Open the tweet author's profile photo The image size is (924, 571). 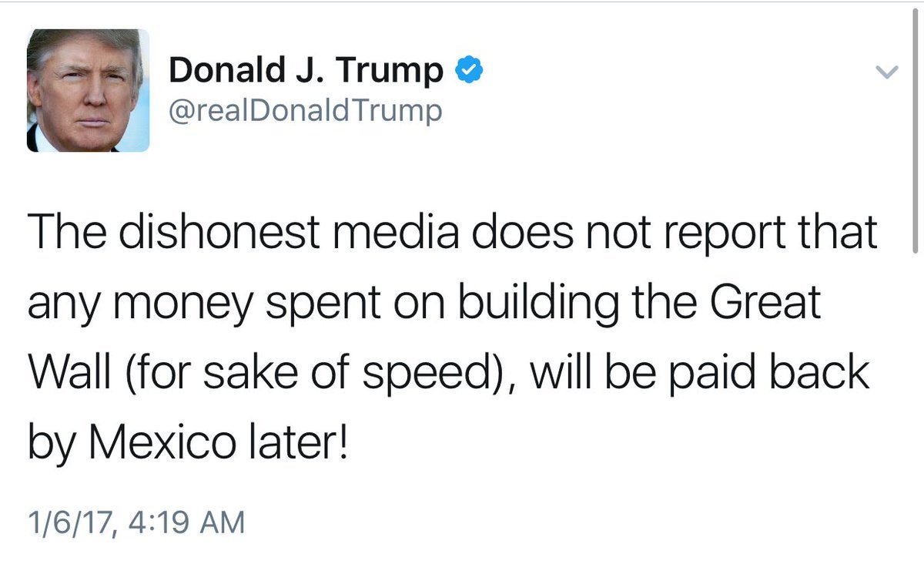(88, 90)
